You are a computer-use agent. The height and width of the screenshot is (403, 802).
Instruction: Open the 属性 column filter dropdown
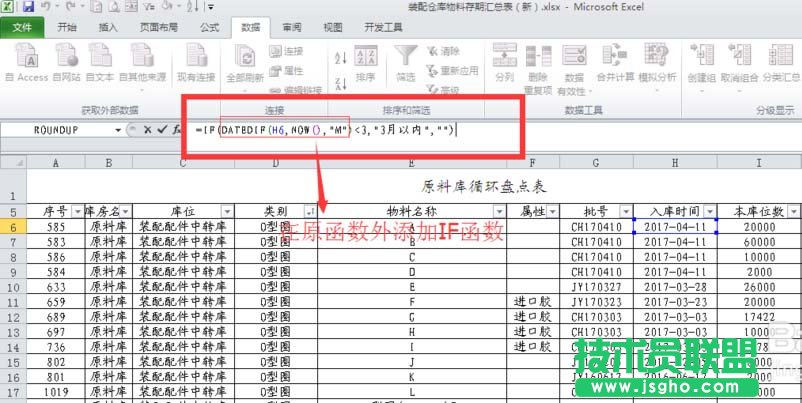coord(552,211)
